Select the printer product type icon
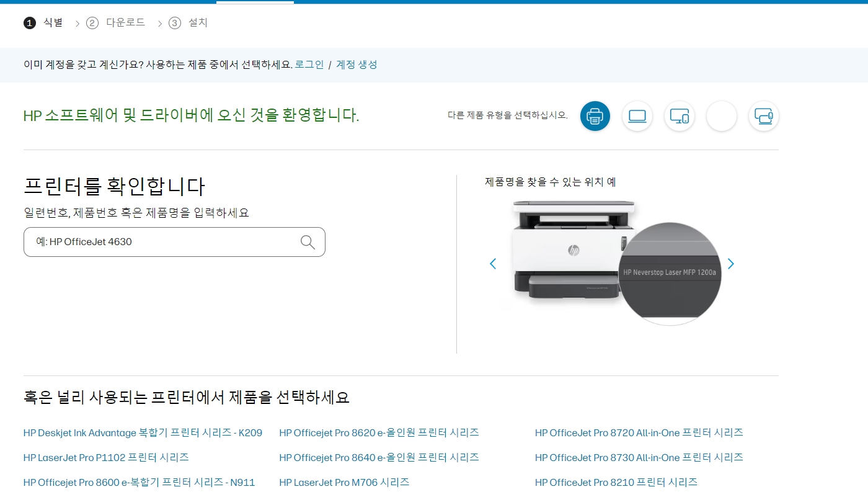868x497 pixels. click(x=595, y=116)
